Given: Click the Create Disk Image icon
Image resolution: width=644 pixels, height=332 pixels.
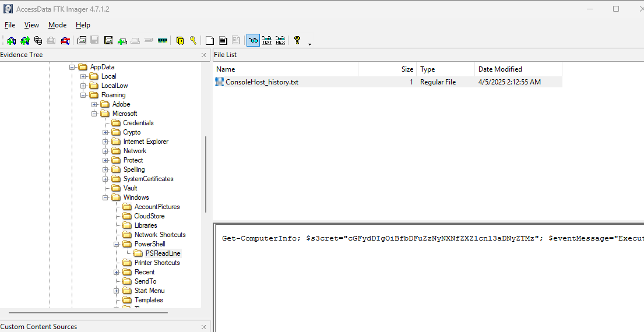Looking at the screenshot, I should [x=82, y=40].
